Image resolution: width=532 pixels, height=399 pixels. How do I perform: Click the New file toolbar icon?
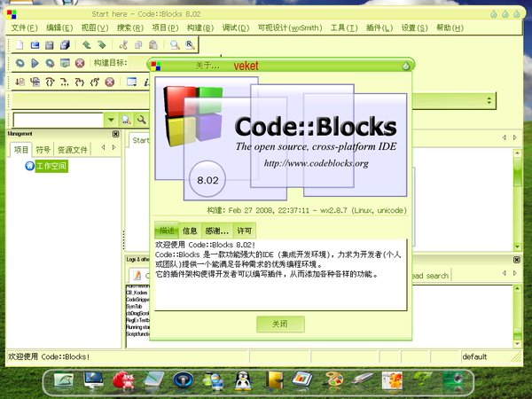[x=20, y=45]
